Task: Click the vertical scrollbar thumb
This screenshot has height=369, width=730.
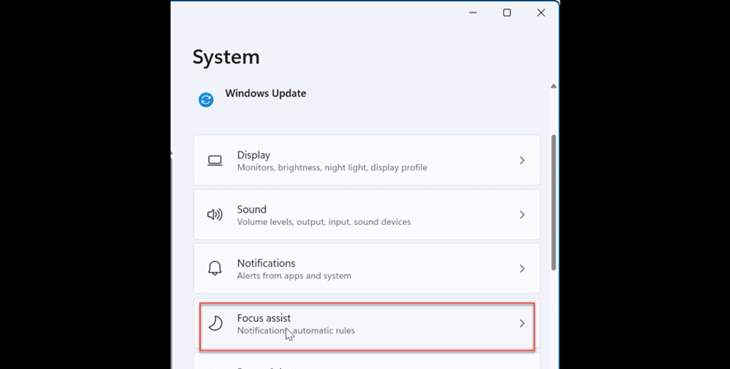Action: coord(554,202)
